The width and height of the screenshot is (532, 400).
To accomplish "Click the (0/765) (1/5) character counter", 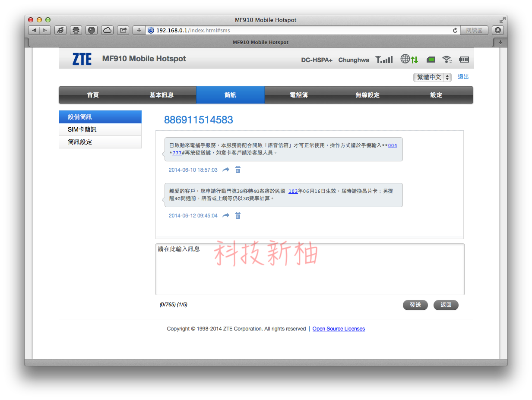I will coord(174,305).
